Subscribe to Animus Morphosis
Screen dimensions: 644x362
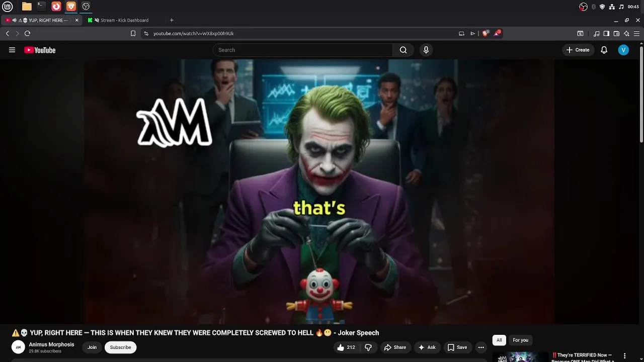pyautogui.click(x=120, y=347)
